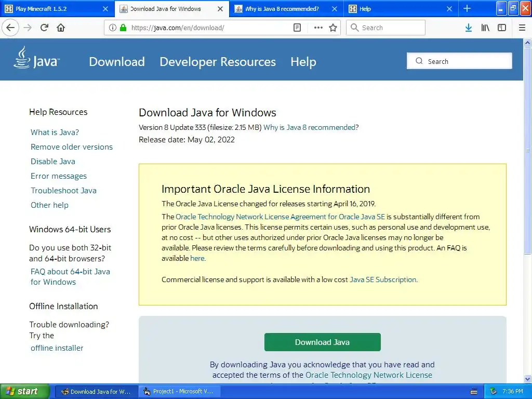The image size is (532, 399).
Task: Click the scrollbar up arrow
Action: click(527, 43)
